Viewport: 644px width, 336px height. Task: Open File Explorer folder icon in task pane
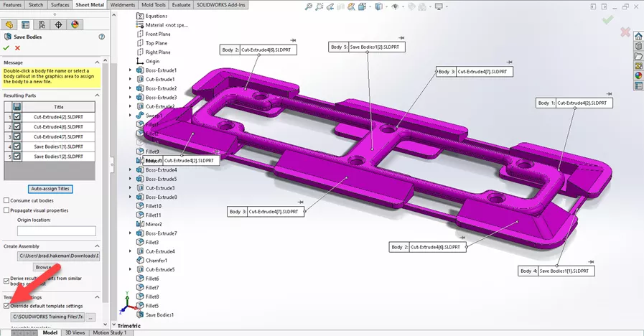click(x=638, y=56)
